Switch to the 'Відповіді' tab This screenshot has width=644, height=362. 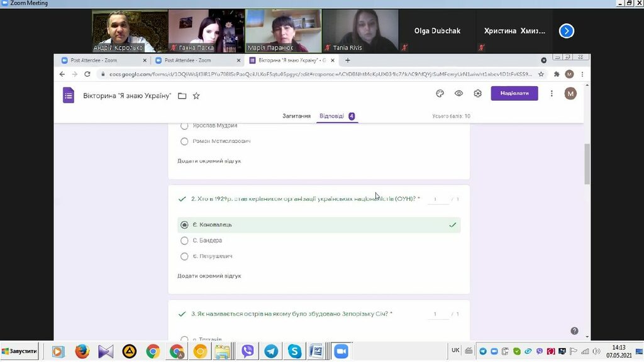point(331,116)
